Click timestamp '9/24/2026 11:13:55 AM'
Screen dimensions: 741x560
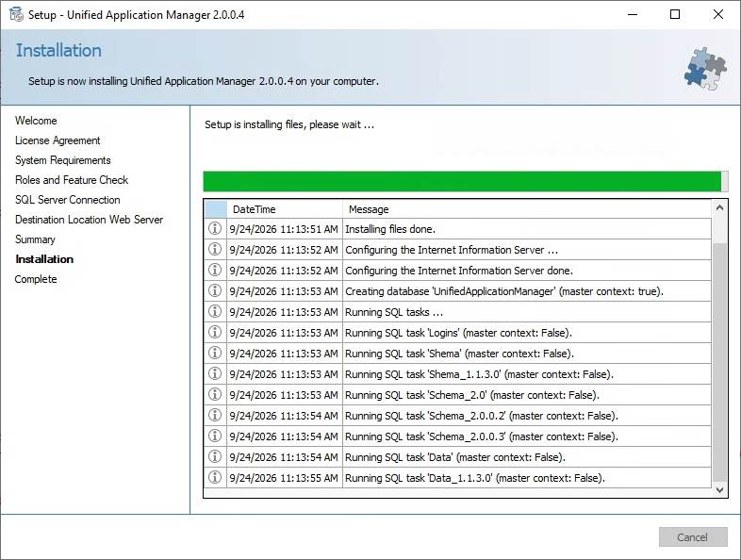[x=284, y=478]
